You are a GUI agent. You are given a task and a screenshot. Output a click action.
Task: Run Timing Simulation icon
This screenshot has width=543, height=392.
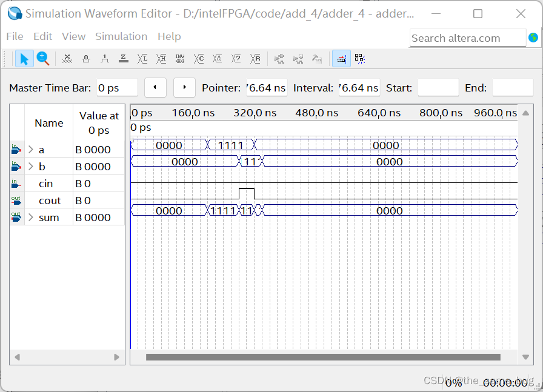298,59
